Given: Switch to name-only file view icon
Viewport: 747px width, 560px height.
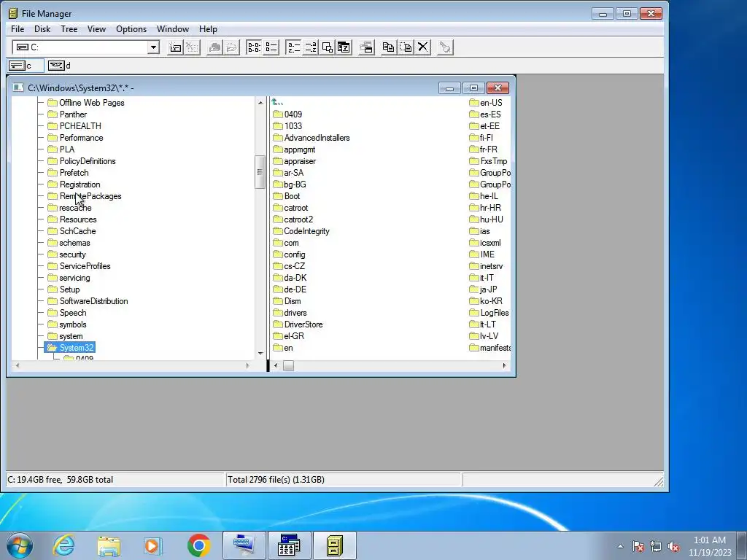Looking at the screenshot, I should point(254,47).
